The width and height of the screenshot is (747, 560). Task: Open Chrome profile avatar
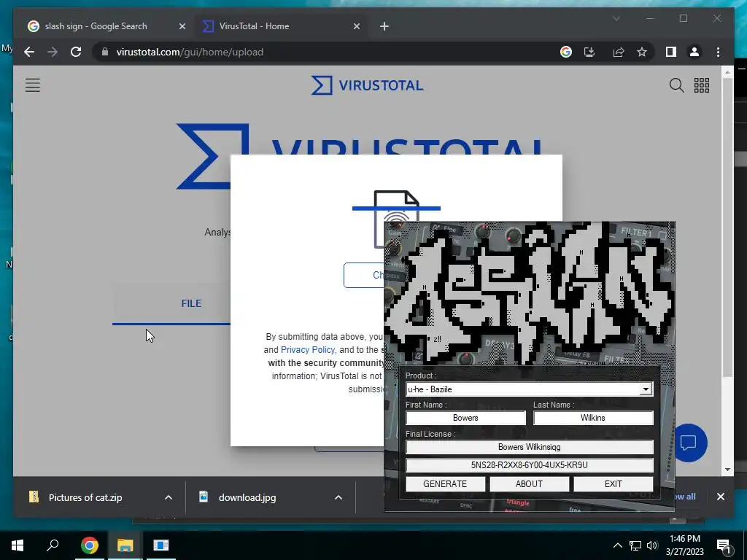pyautogui.click(x=694, y=52)
